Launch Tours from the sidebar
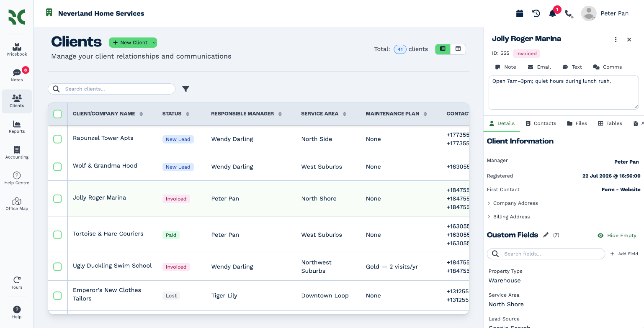The width and height of the screenshot is (644, 328). (17, 283)
